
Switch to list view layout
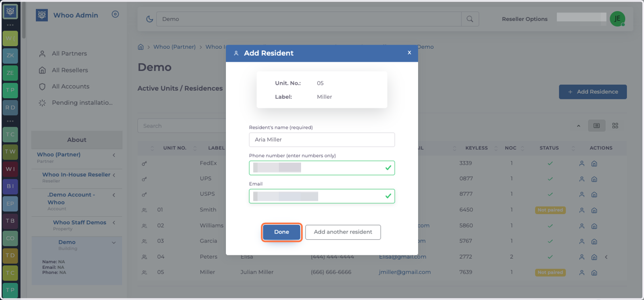click(596, 126)
